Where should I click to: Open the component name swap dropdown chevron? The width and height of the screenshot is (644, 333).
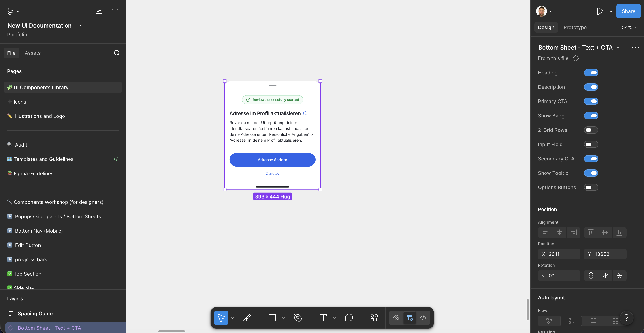[618, 48]
